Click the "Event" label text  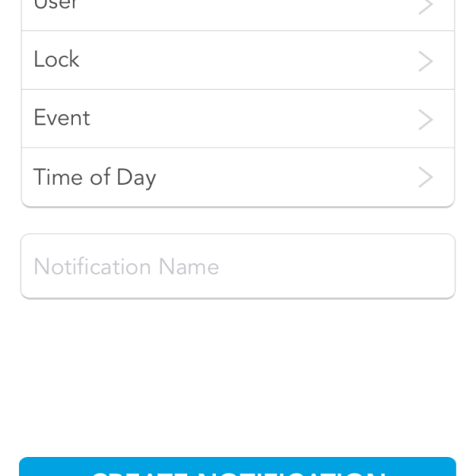[62, 119]
